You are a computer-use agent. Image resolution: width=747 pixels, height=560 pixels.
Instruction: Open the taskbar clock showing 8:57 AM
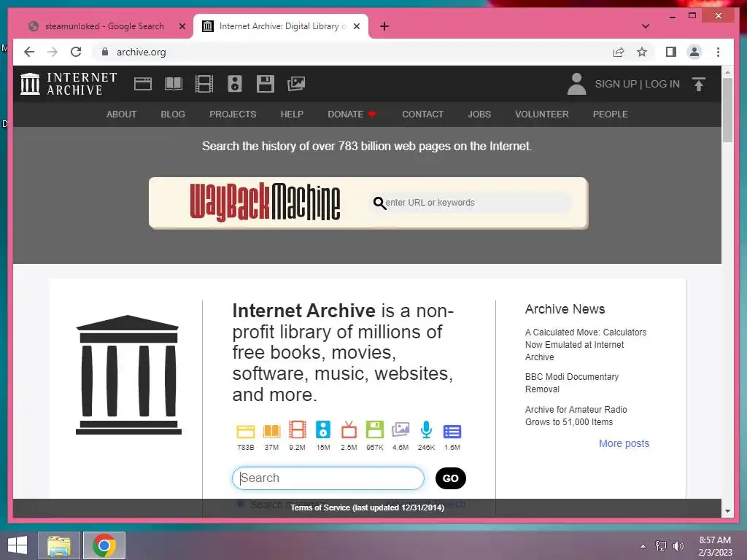[715, 546]
